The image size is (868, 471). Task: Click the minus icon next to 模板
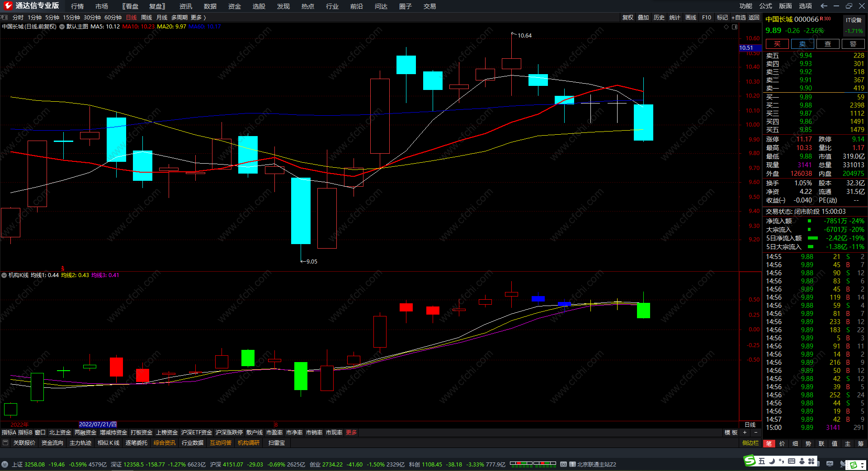(x=755, y=433)
